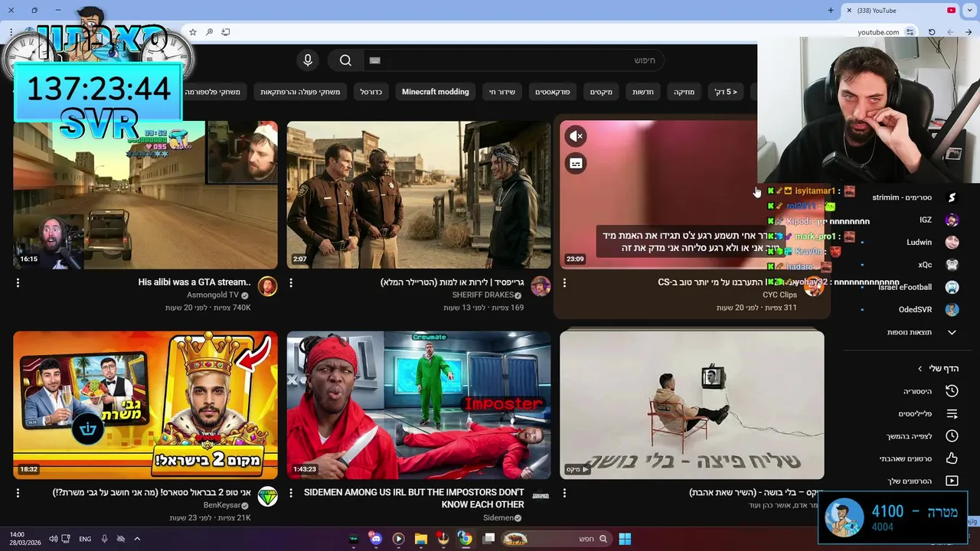Image resolution: width=980 pixels, height=551 pixels.
Task: Select the מוזיקה filter chip
Action: (684, 92)
